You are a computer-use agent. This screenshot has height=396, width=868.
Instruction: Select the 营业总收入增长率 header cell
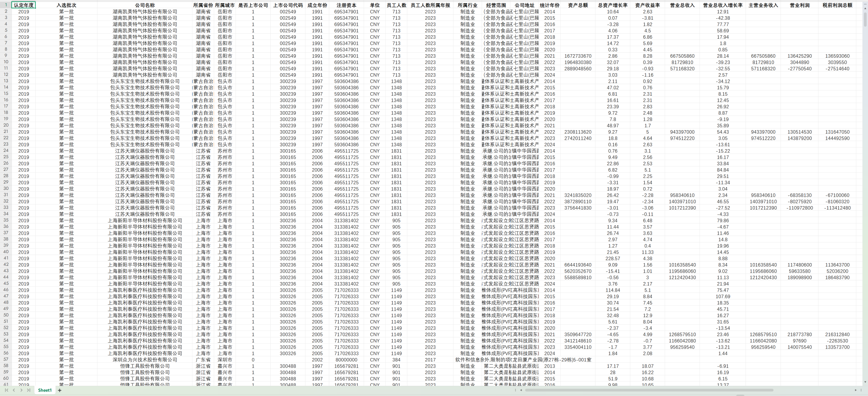[723, 5]
